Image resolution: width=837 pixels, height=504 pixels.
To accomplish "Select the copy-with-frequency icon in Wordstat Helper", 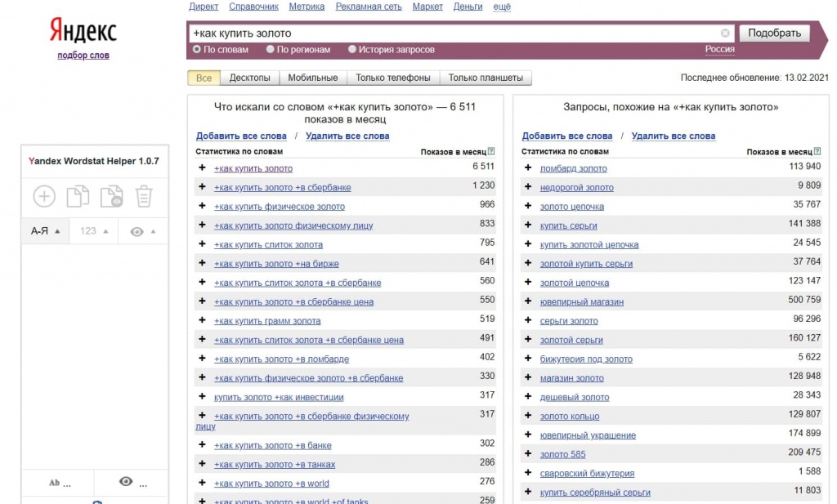I will [111, 196].
